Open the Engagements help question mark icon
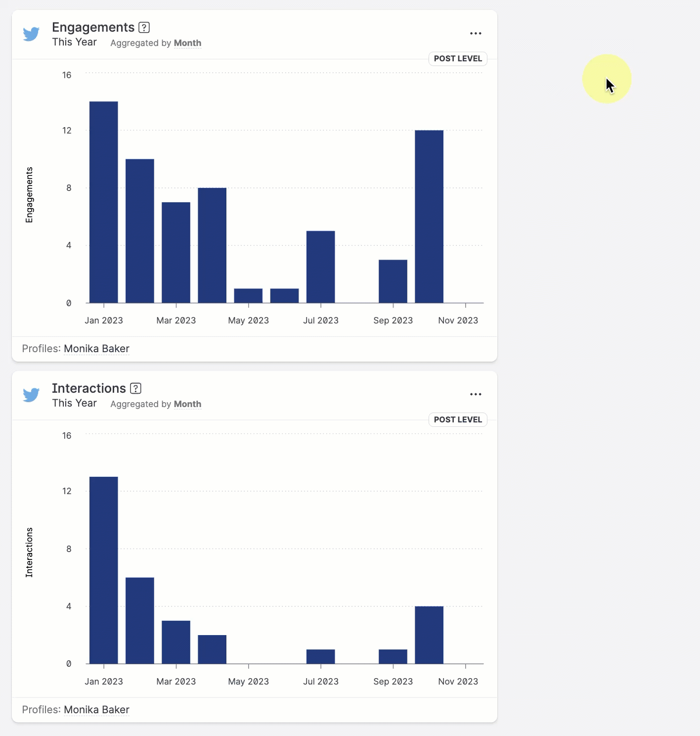Viewport: 700px width, 736px height. [144, 28]
